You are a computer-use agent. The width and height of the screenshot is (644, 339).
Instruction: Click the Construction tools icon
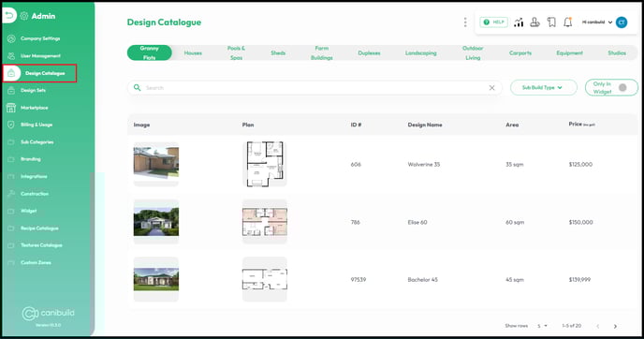tap(11, 194)
